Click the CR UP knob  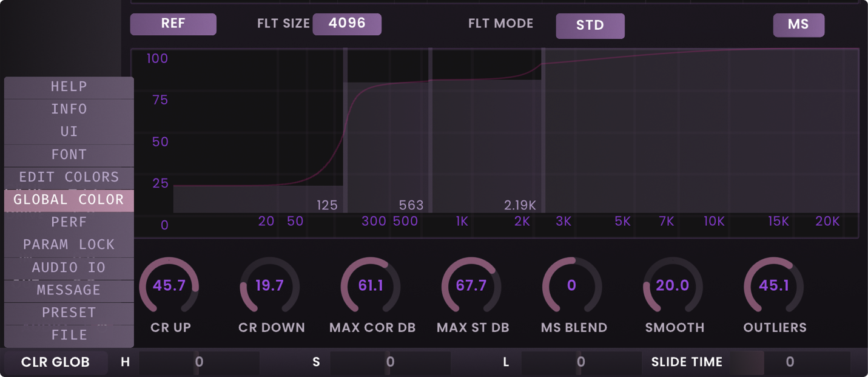169,286
